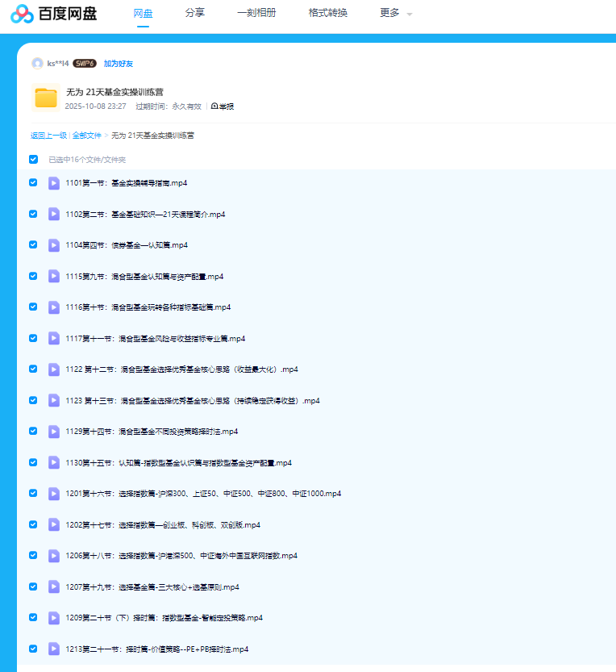Click video icon for 1101第一节 file
This screenshot has height=672, width=616.
click(x=54, y=183)
